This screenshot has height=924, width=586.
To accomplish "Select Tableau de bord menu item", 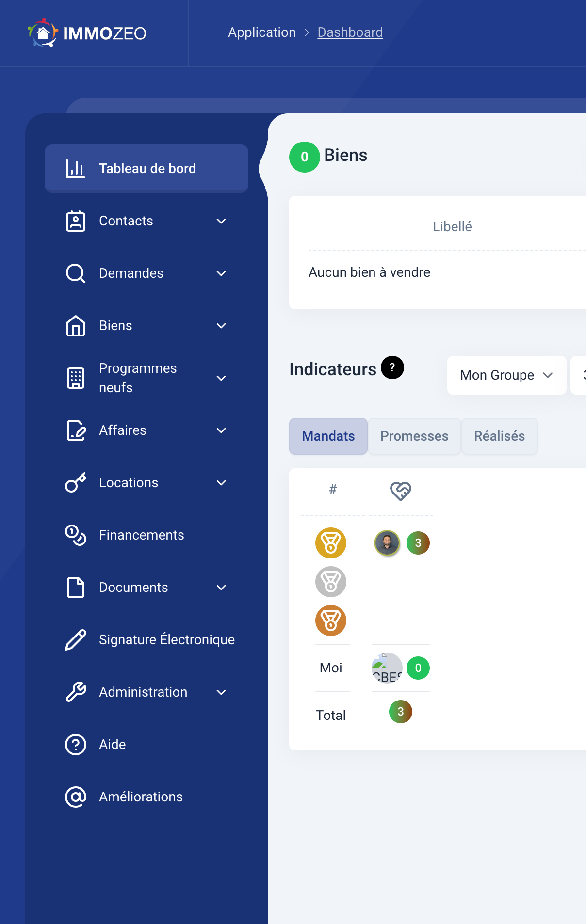I will tap(146, 169).
